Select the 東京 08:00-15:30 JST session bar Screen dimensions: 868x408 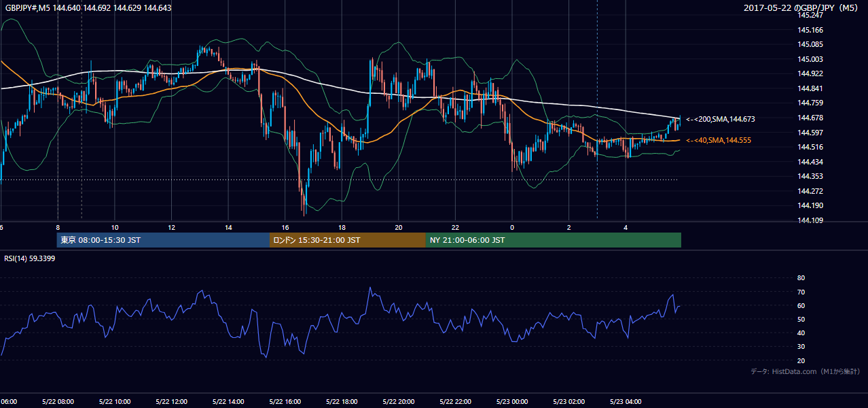(x=163, y=240)
